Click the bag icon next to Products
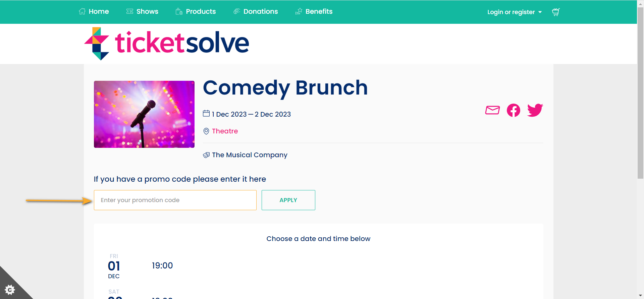 click(178, 11)
